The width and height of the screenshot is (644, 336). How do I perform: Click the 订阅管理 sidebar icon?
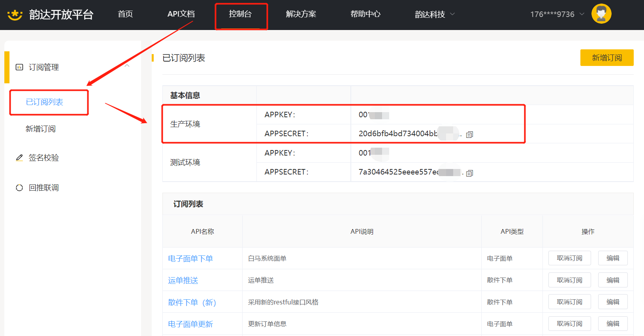[19, 67]
